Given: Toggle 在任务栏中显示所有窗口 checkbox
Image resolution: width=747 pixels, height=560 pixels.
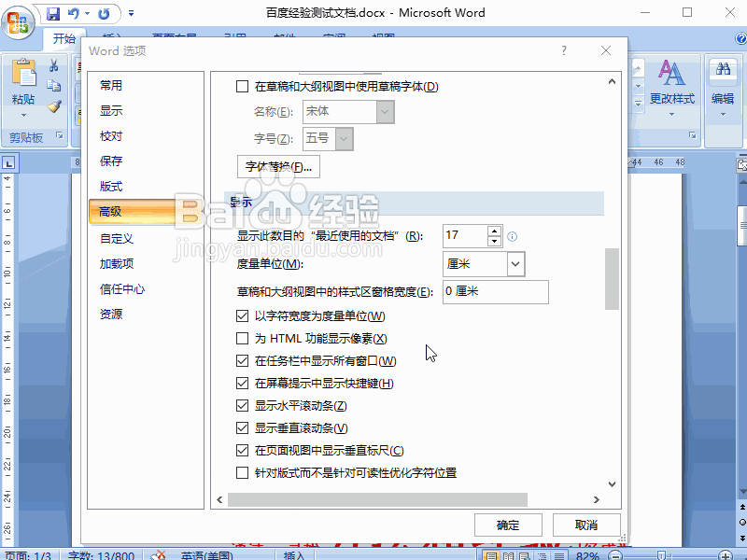Looking at the screenshot, I should click(x=243, y=360).
